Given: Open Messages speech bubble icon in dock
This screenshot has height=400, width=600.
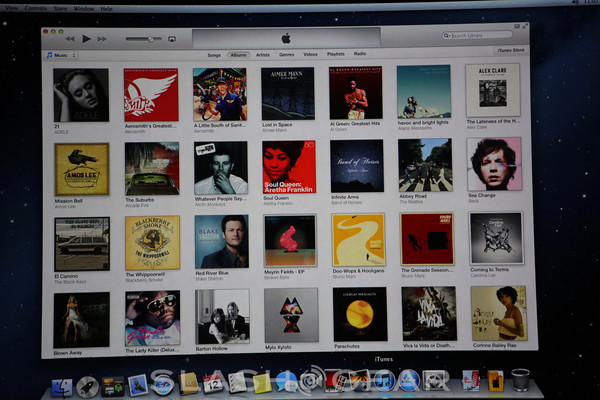Looking at the screenshot, I should (x=286, y=382).
